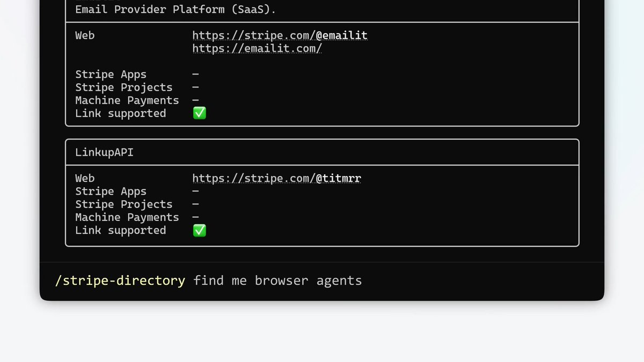Click Link supported label in the LinkupAPI card

[121, 230]
